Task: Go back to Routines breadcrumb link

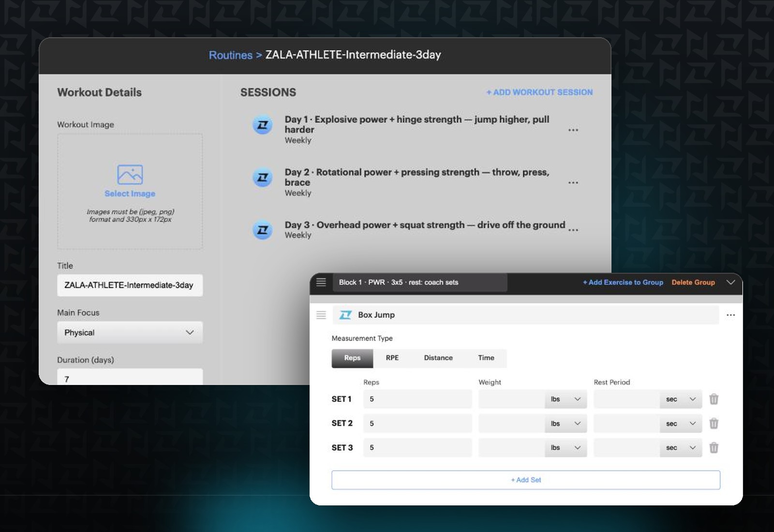Action: (231, 55)
